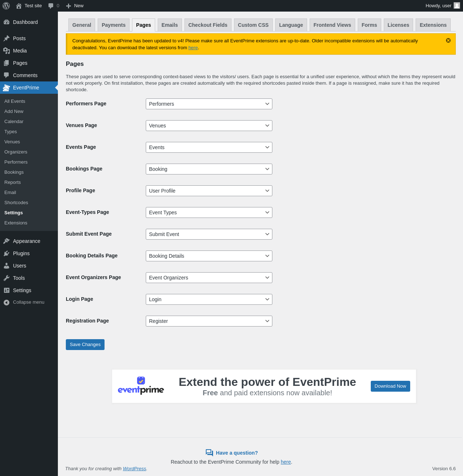Image resolution: width=463 pixels, height=476 pixels.
Task: Switch to the Language tab
Action: (291, 25)
